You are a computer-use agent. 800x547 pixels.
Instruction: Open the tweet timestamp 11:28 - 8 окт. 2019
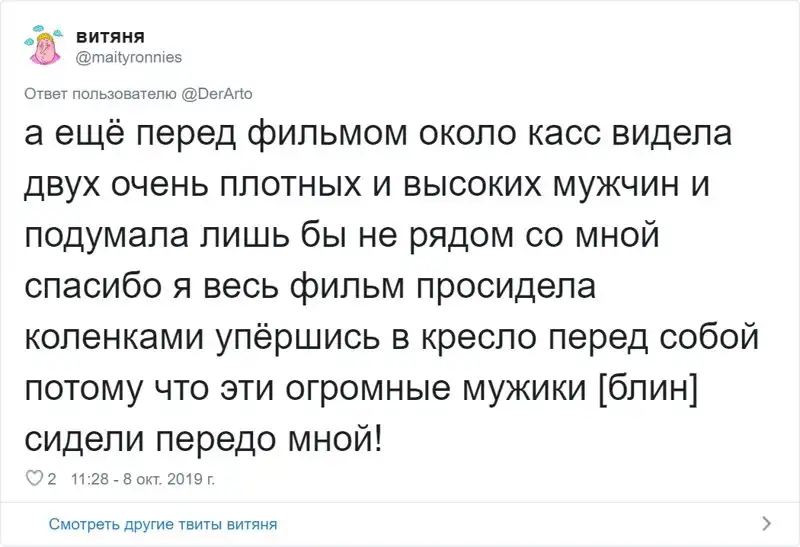(x=144, y=480)
